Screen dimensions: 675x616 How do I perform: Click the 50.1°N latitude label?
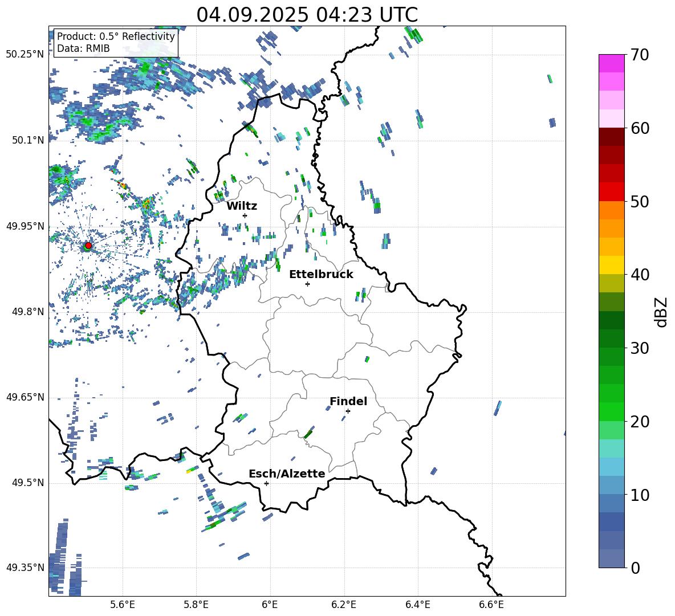(28, 140)
